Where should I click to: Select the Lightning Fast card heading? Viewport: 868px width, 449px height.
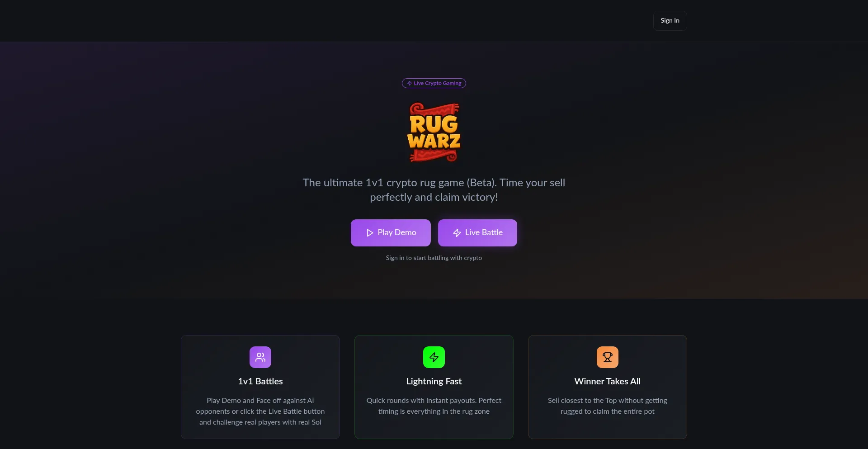[434, 381]
